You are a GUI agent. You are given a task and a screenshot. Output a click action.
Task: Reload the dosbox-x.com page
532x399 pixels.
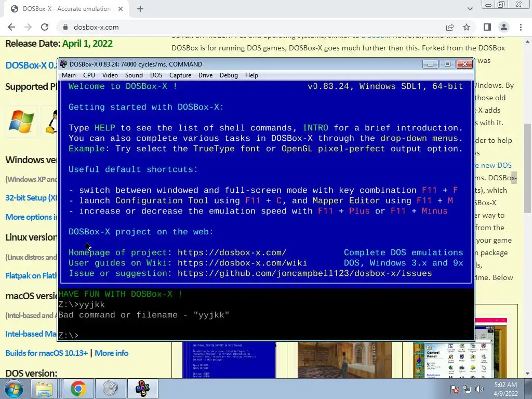coord(45,27)
